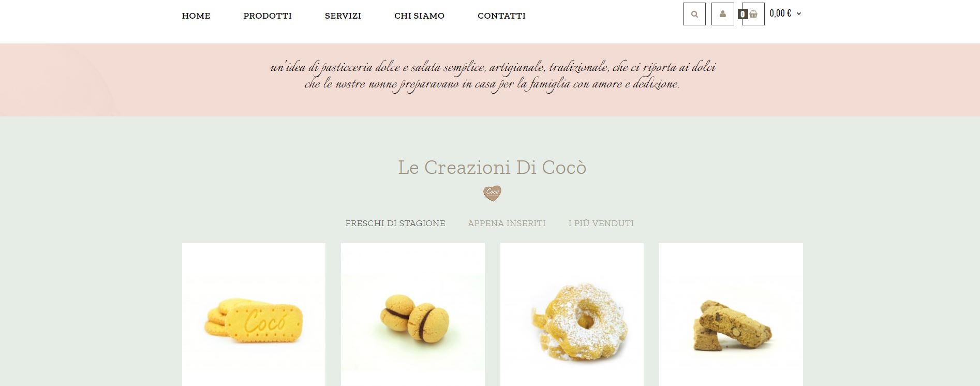Select the FRESCHI DI STAGIONE tab

point(395,224)
